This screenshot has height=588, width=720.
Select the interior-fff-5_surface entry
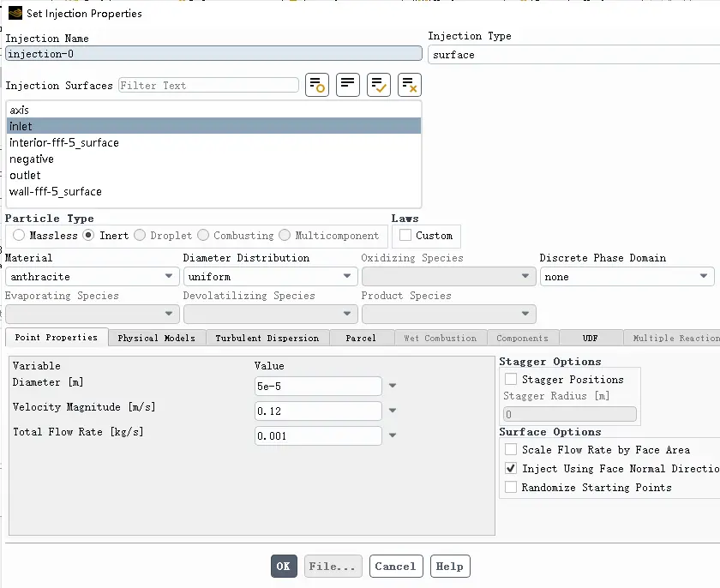click(213, 142)
